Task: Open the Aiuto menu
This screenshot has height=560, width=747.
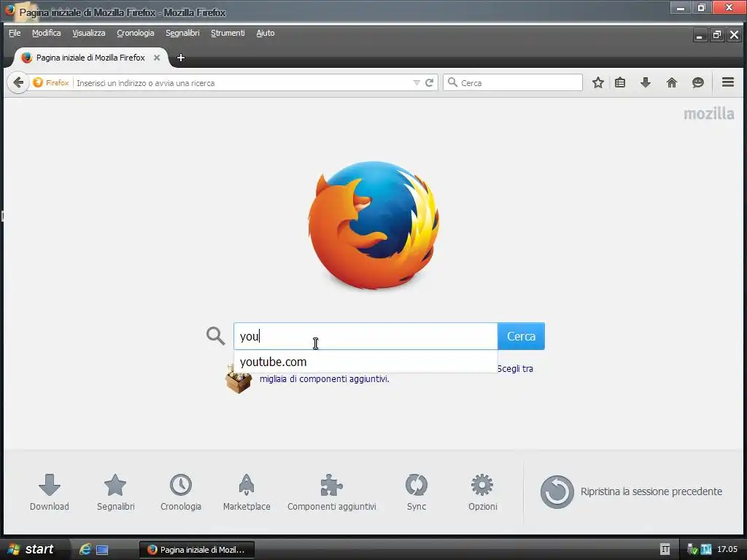Action: tap(266, 33)
